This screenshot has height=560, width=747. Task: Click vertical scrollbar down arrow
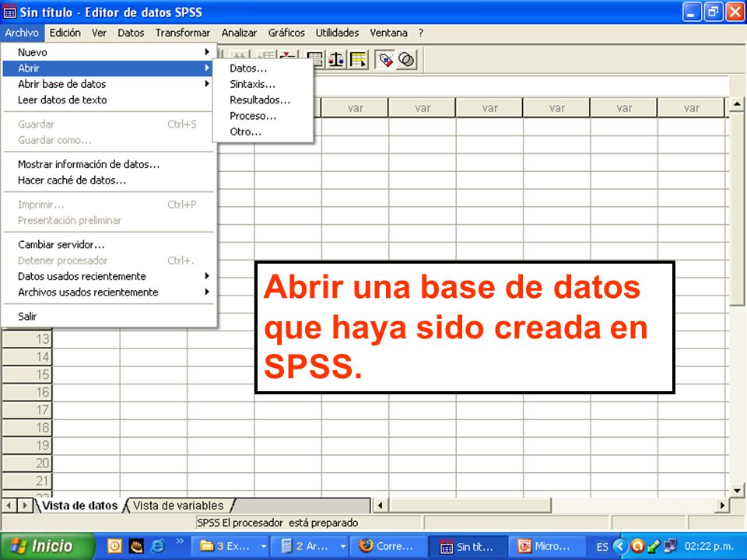coord(737,490)
